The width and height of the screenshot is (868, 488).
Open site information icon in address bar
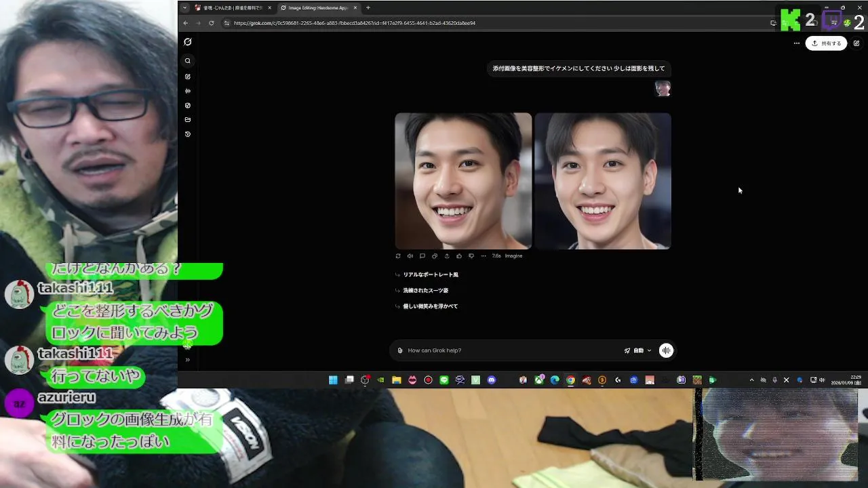click(227, 23)
